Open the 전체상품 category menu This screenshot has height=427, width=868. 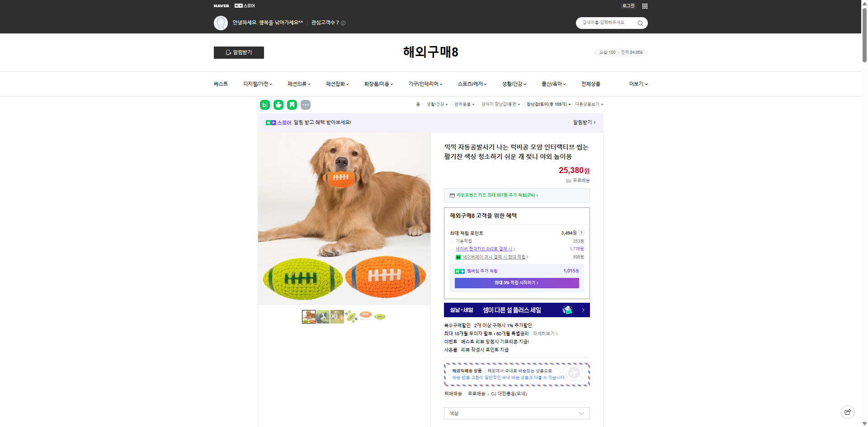tap(591, 84)
